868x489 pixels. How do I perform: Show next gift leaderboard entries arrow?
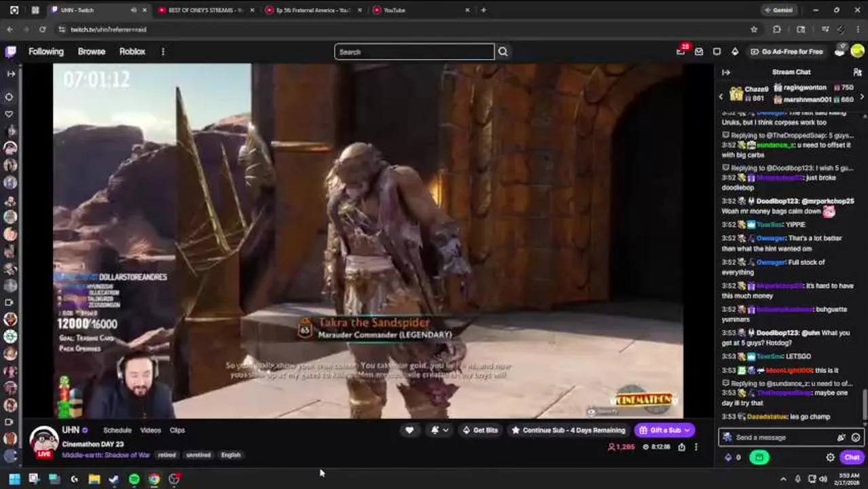[862, 96]
